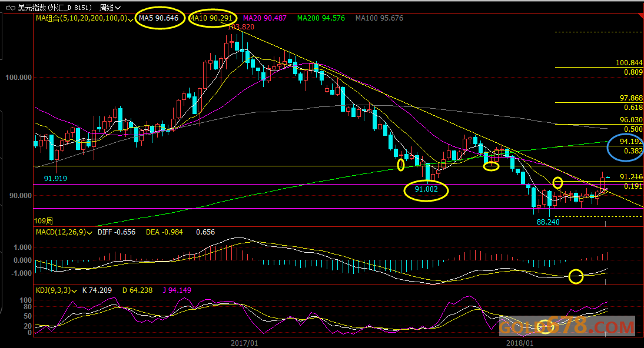
Task: Open the KDJ(9,3,3) indicator dropdown
Action: [75, 290]
